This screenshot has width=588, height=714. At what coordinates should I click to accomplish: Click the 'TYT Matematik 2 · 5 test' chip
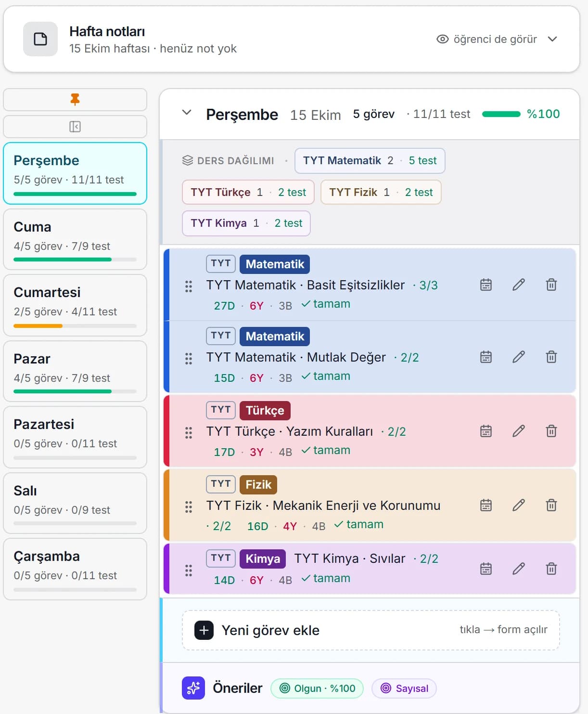[x=370, y=161]
